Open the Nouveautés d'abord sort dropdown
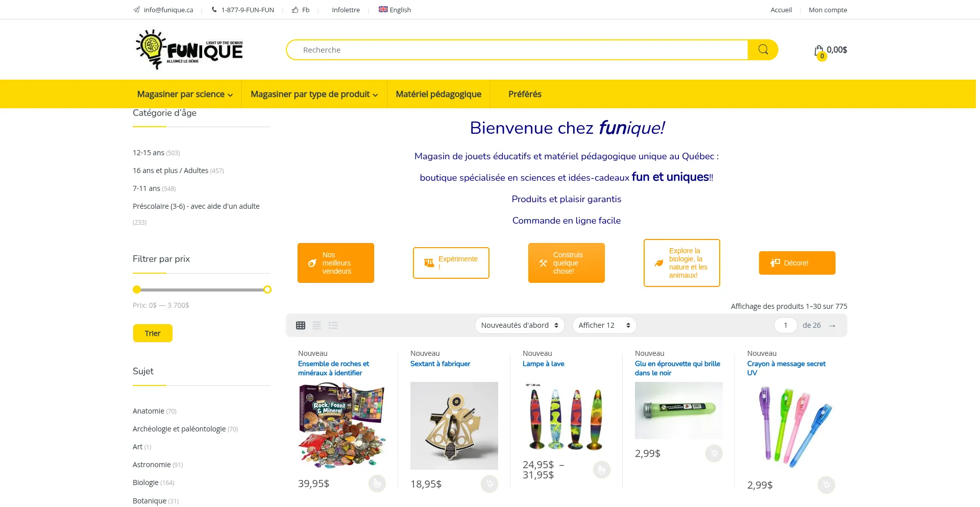 click(x=519, y=325)
